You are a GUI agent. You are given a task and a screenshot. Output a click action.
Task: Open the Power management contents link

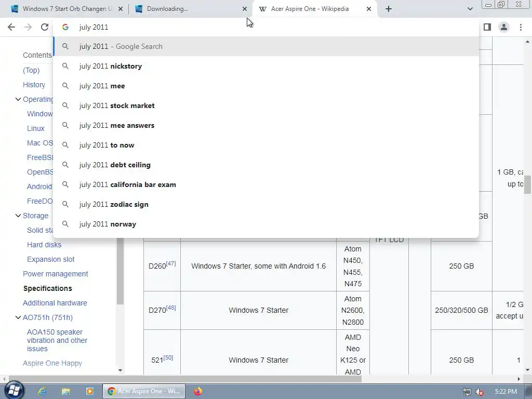(55, 274)
